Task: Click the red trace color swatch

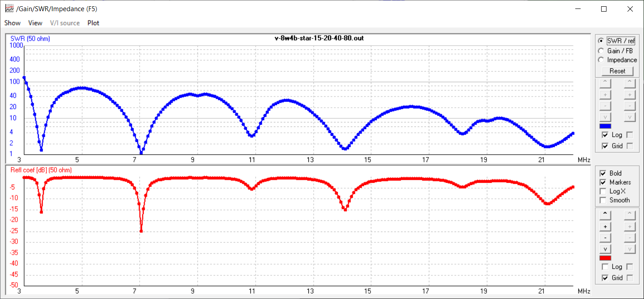Action: tap(605, 258)
